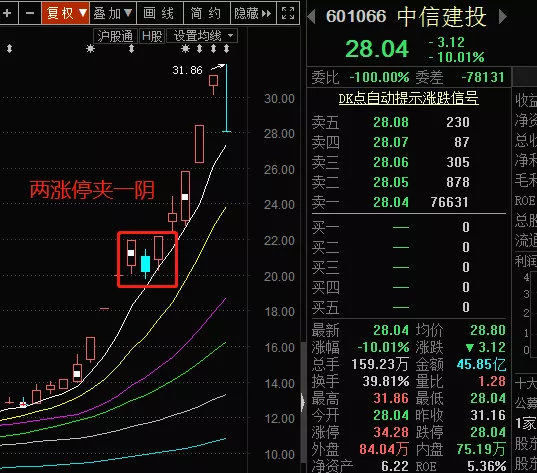The height and width of the screenshot is (473, 537).
Task: Click the 买一 row
Action: click(x=408, y=227)
